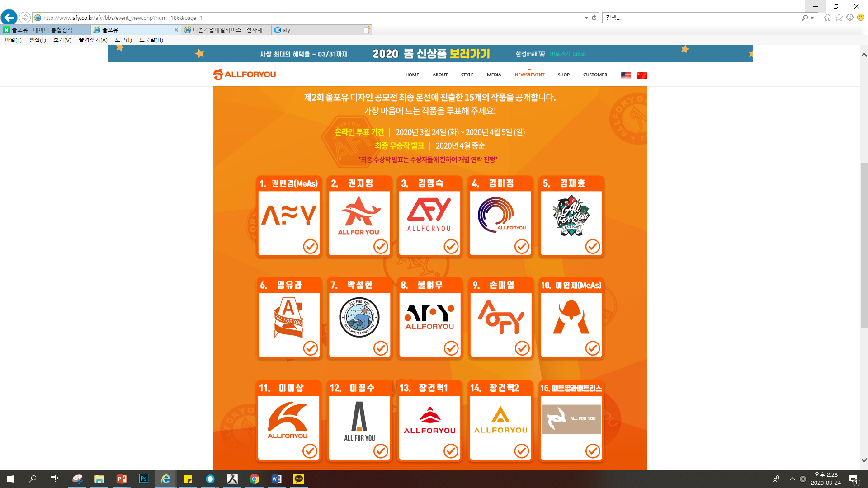868x488 pixels.
Task: Open taskbar search magnifier
Action: point(33,479)
